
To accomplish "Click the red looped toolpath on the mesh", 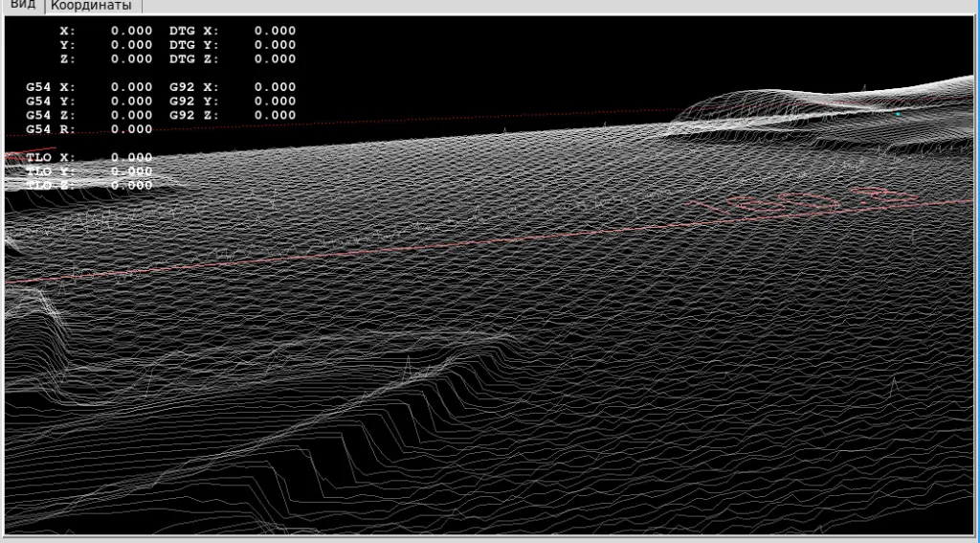I will click(794, 202).
